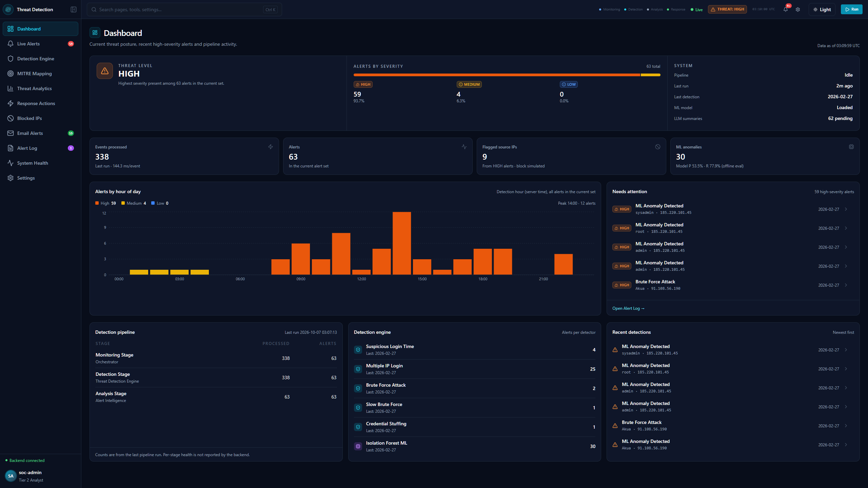Screen dimensions: 868x488
Task: Follow the Open Alert Log link
Action: point(628,308)
